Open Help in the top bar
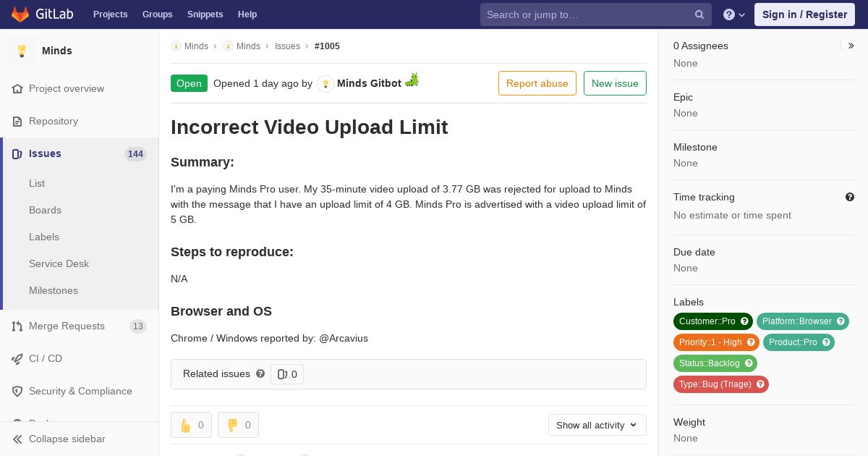This screenshot has height=456, width=868. (x=247, y=14)
